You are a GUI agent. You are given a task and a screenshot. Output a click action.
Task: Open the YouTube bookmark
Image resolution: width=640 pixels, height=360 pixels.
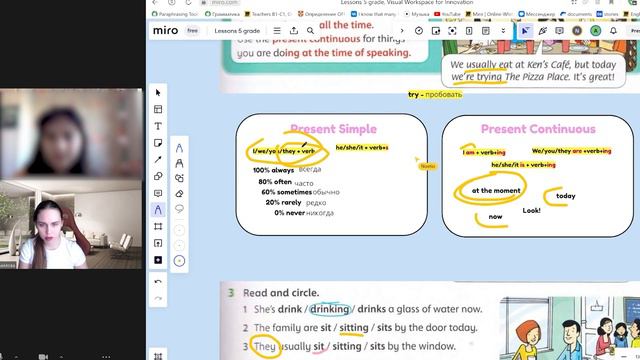click(x=447, y=14)
